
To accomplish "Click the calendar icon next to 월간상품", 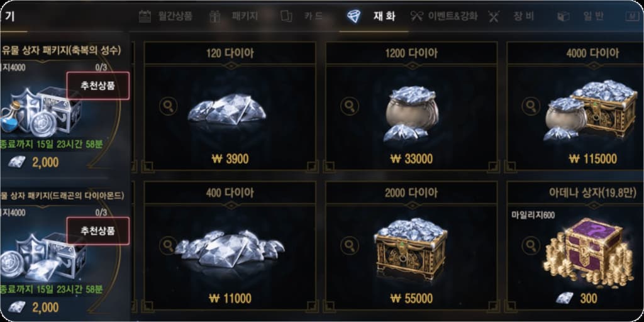I will click(x=145, y=16).
